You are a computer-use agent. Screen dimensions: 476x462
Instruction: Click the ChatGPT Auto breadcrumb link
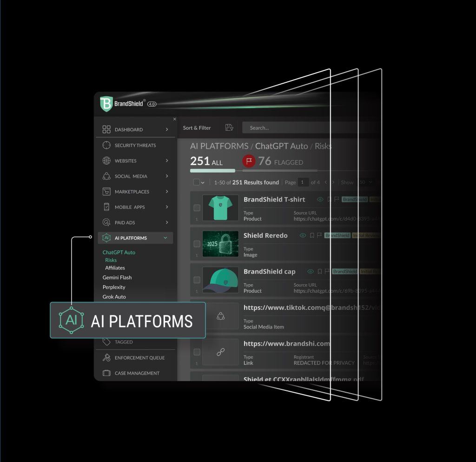281,146
